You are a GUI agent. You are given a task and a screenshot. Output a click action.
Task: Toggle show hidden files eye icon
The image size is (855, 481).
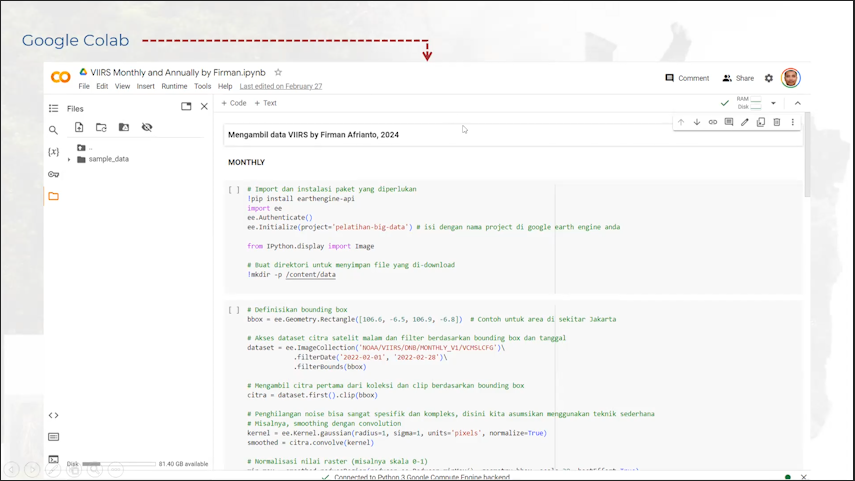tap(147, 128)
